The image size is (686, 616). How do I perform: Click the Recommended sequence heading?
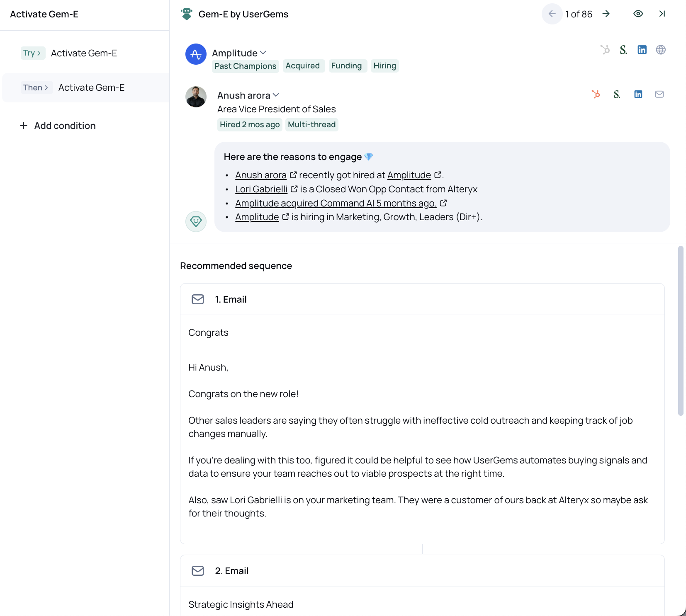click(x=236, y=266)
